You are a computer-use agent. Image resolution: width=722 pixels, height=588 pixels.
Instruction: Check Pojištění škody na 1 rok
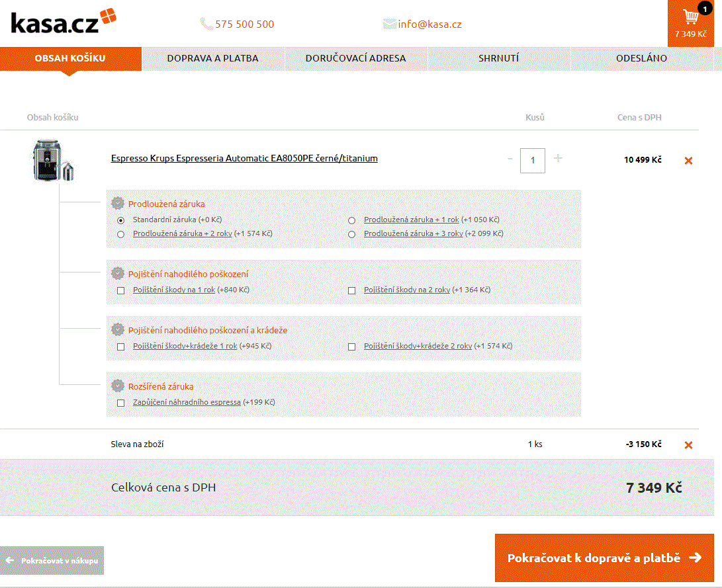click(120, 290)
